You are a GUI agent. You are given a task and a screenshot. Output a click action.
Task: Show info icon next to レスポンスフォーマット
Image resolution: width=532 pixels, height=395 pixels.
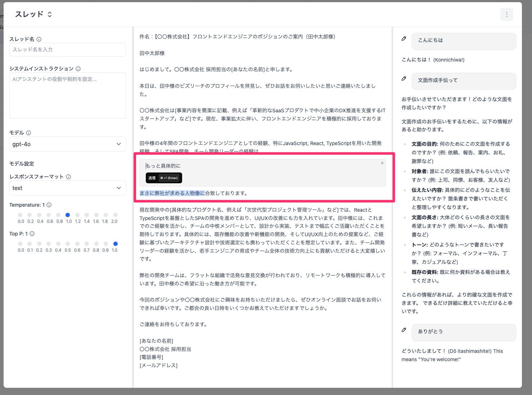coord(68,177)
